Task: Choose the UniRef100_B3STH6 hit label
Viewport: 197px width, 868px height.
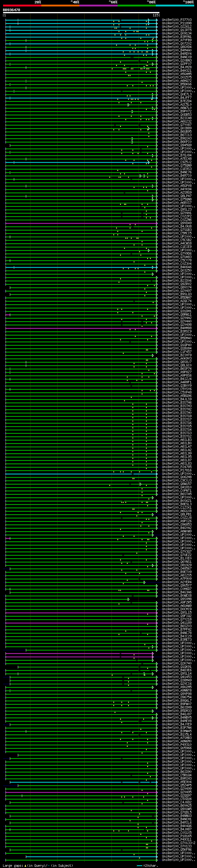Action: click(177, 402)
